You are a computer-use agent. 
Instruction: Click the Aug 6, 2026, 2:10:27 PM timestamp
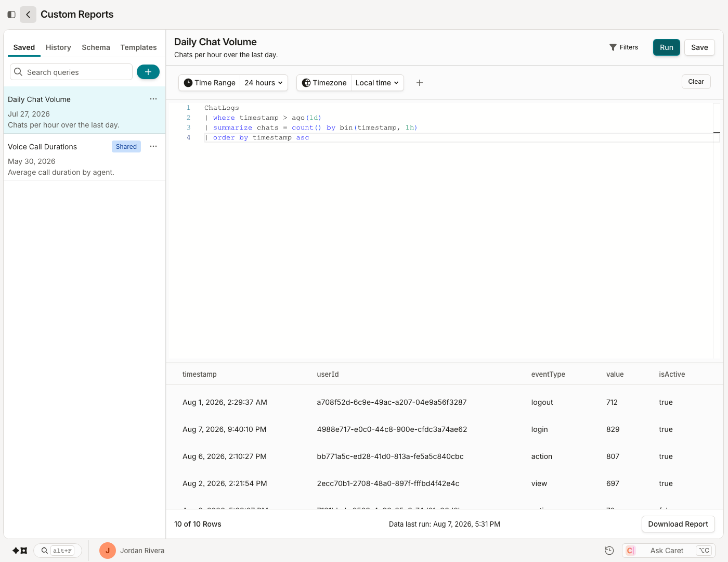point(225,456)
